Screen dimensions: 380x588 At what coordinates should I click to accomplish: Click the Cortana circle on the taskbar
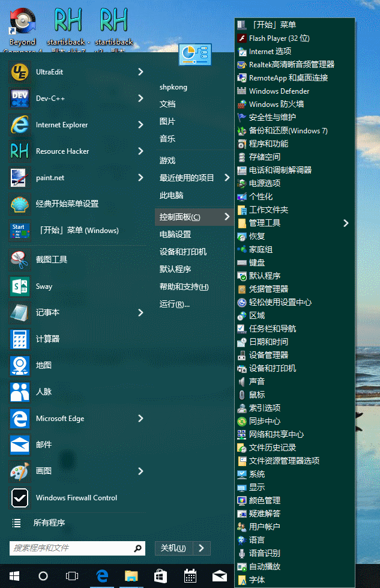pos(43,576)
